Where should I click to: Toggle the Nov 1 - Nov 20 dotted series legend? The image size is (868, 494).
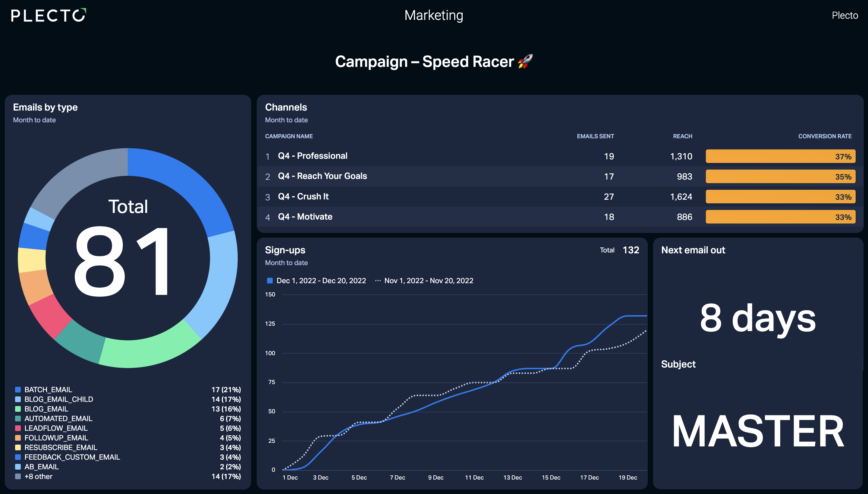424,281
